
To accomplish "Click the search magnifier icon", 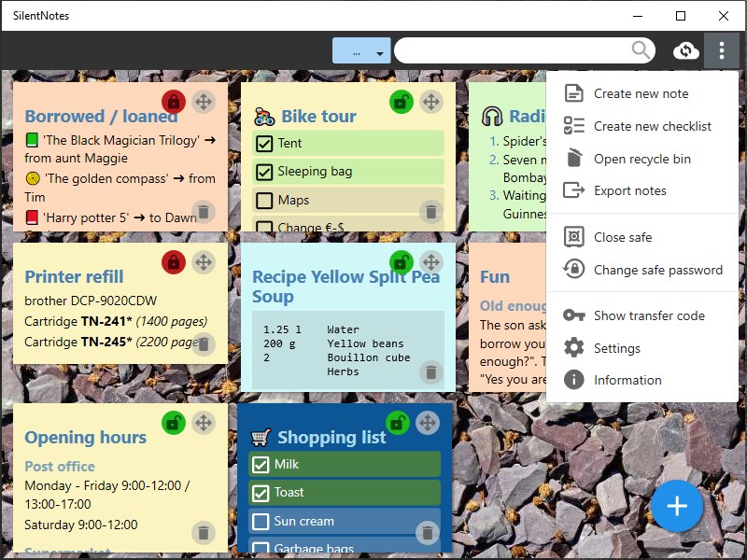I will click(x=641, y=50).
